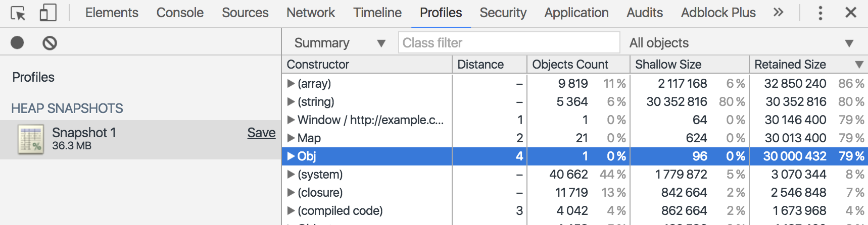Focus the Class filter text field

click(x=509, y=43)
